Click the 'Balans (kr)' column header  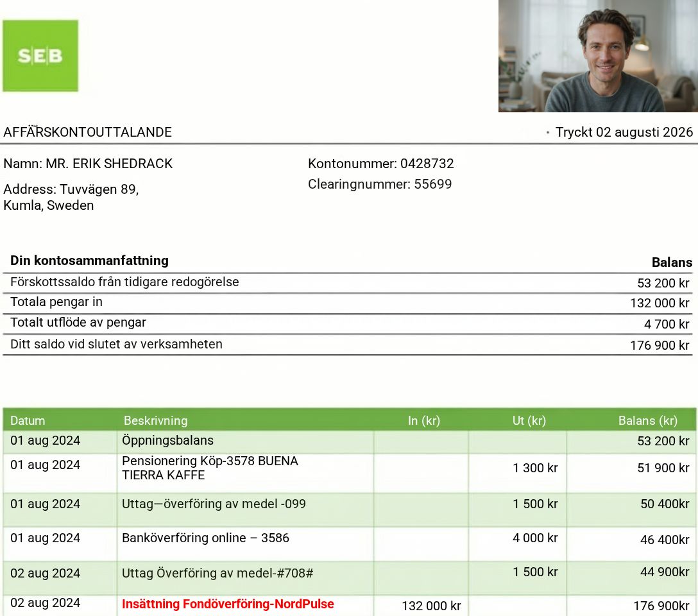click(x=648, y=420)
